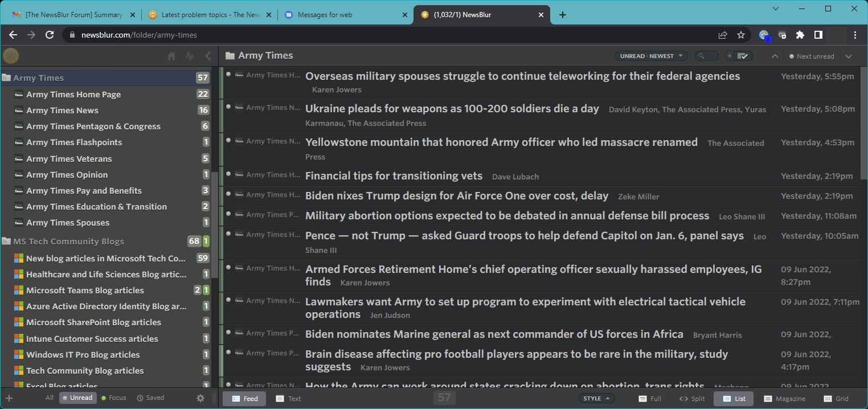This screenshot has width=868, height=409.
Task: Open the Style options popup
Action: click(x=596, y=398)
